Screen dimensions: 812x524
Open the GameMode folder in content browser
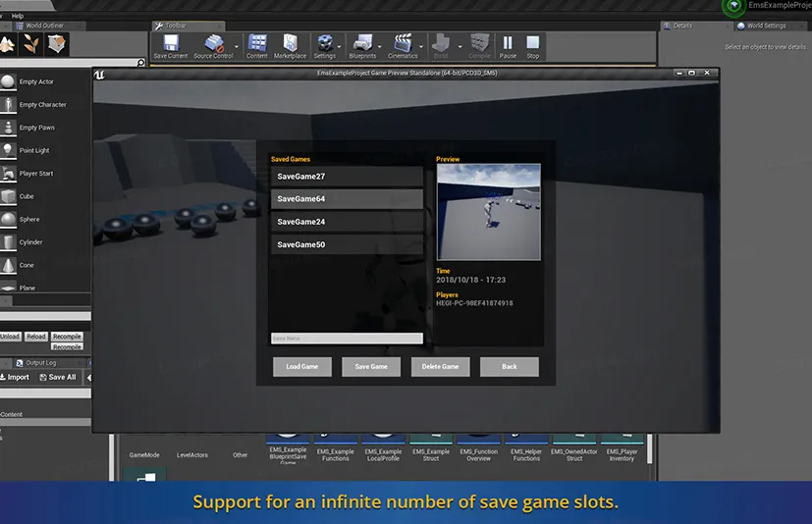[x=144, y=455]
